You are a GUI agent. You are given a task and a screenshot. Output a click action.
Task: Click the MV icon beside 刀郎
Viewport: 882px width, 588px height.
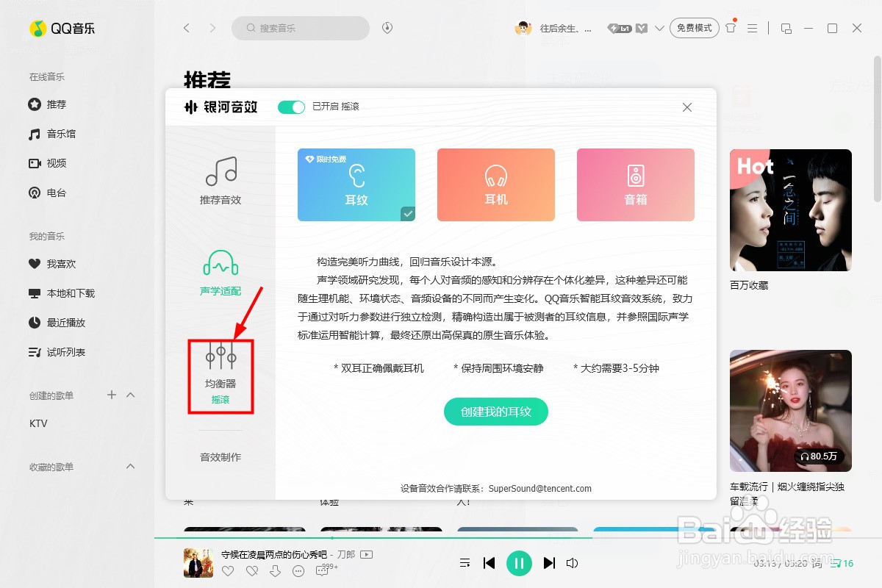pos(367,554)
